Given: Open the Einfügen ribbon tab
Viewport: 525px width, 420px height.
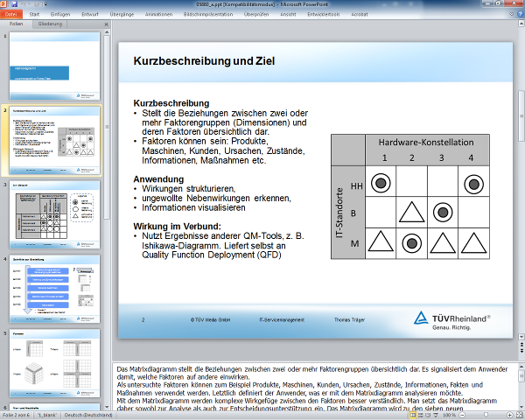Looking at the screenshot, I should click(x=61, y=15).
